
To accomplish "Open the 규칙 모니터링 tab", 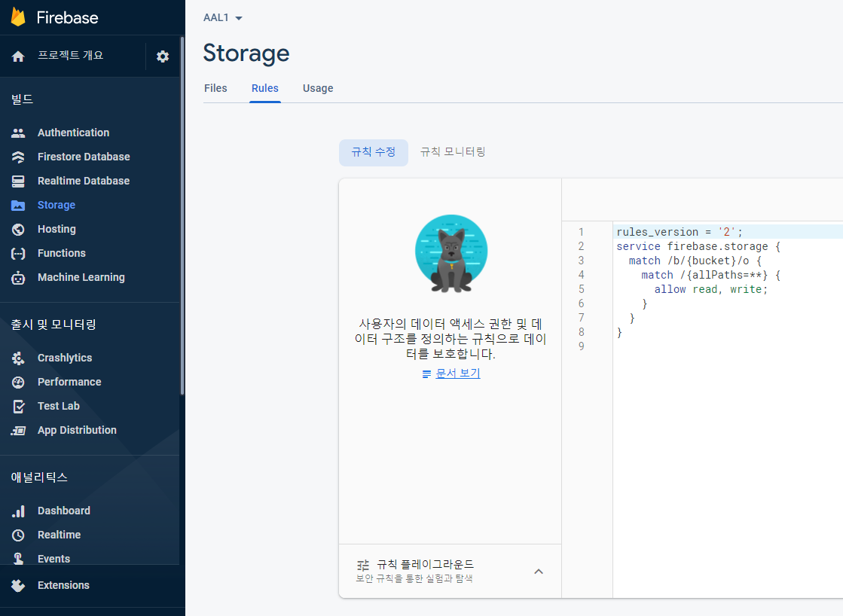I will tap(453, 152).
